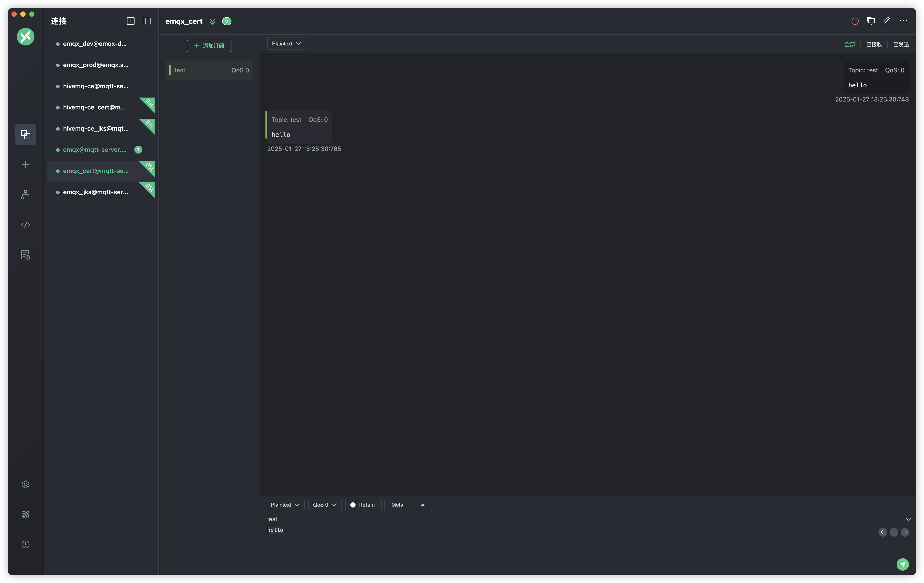Select hivemq-ce@mqtt-se... connection
This screenshot has width=924, height=583.
pos(101,86)
